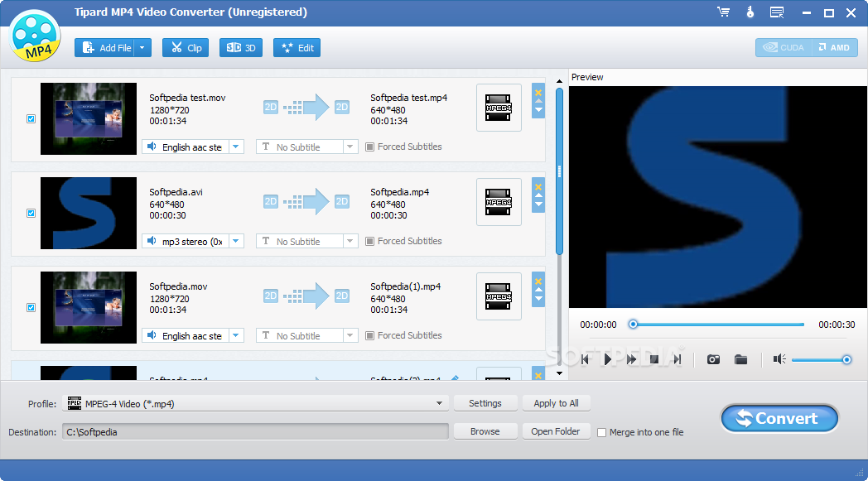Select the Softpedia.mov thumbnail
868x481 pixels.
(89, 307)
